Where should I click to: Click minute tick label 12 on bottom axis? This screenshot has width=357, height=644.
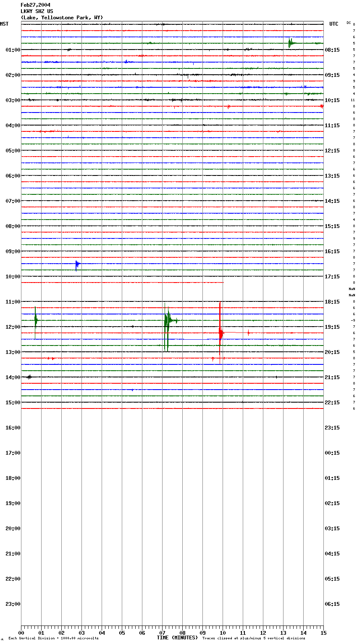pyautogui.click(x=263, y=633)
